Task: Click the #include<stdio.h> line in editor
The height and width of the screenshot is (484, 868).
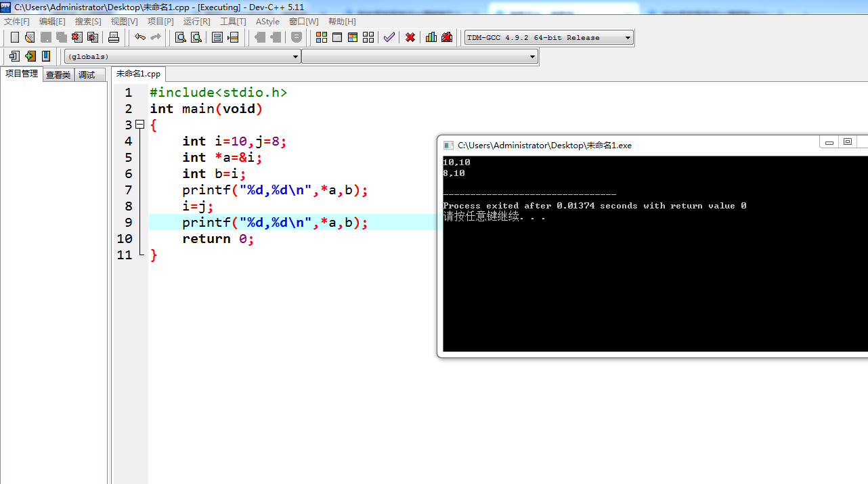Action: (x=219, y=92)
